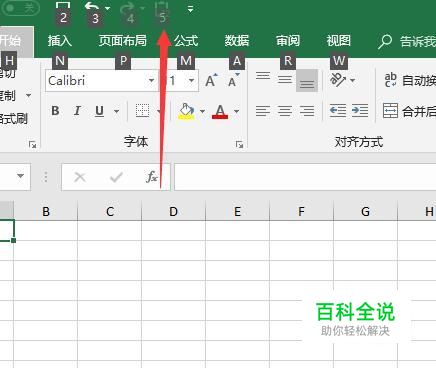Open the 插入 tab
This screenshot has height=368, width=436.
coord(60,41)
